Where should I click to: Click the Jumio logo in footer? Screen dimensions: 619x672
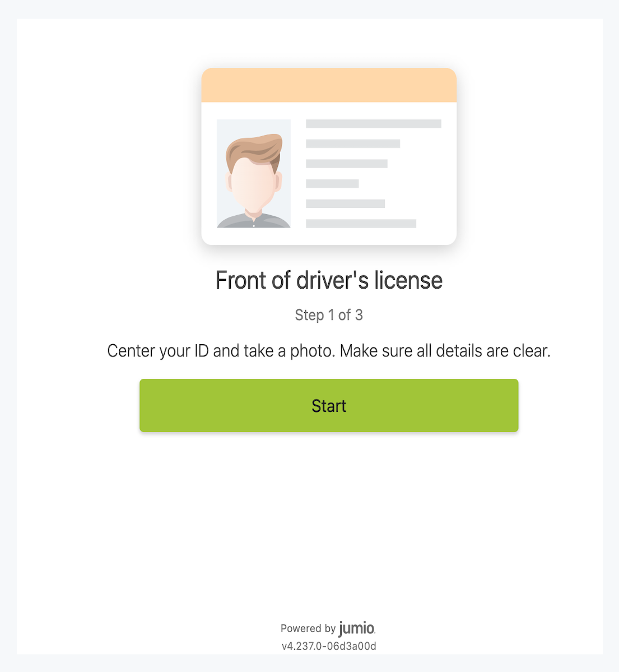click(x=356, y=628)
